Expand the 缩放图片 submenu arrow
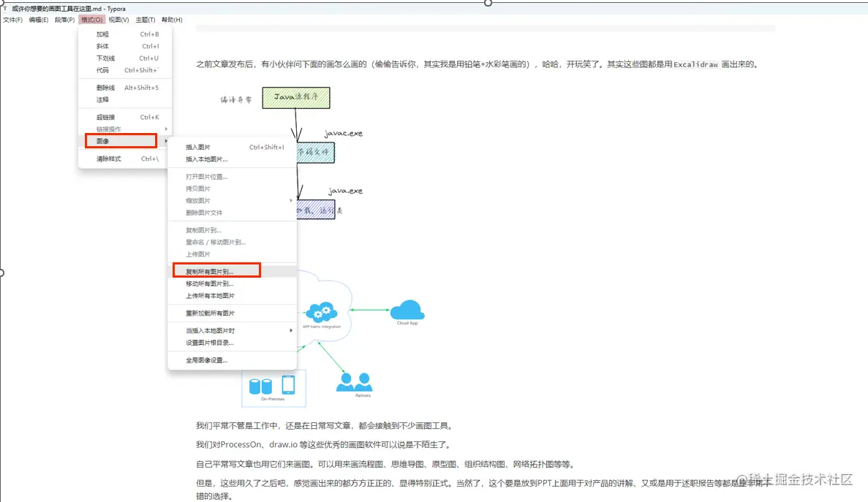Image resolution: width=868 pixels, height=502 pixels. click(290, 201)
